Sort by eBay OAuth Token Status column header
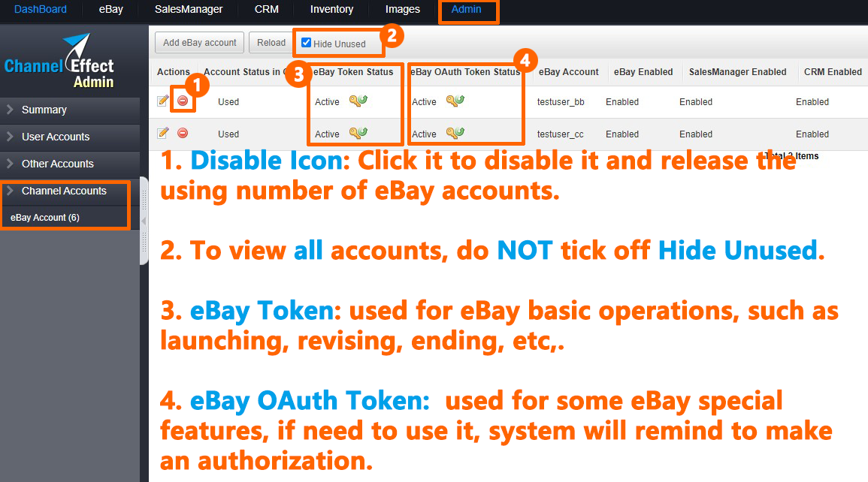The width and height of the screenshot is (868, 482). click(x=465, y=72)
